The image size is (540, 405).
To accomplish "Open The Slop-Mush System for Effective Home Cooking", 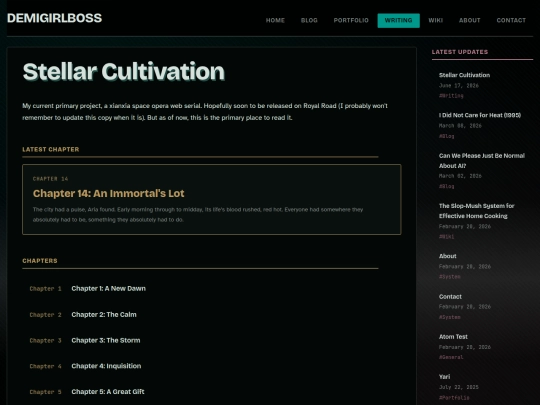I will tap(477, 211).
